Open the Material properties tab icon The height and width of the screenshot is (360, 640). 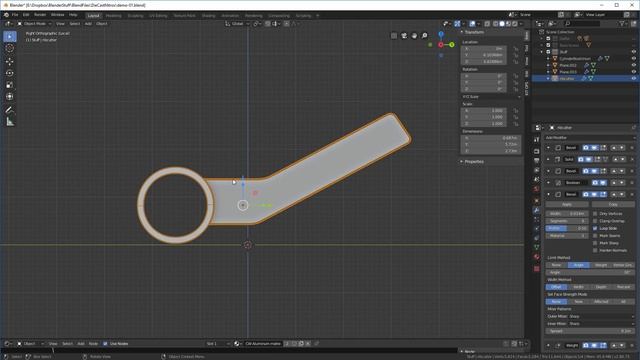(x=536, y=257)
